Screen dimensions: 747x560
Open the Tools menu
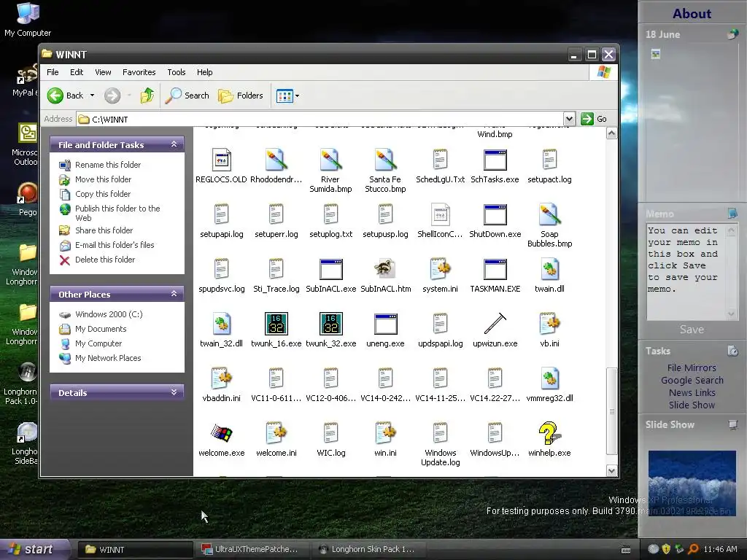pyautogui.click(x=177, y=72)
